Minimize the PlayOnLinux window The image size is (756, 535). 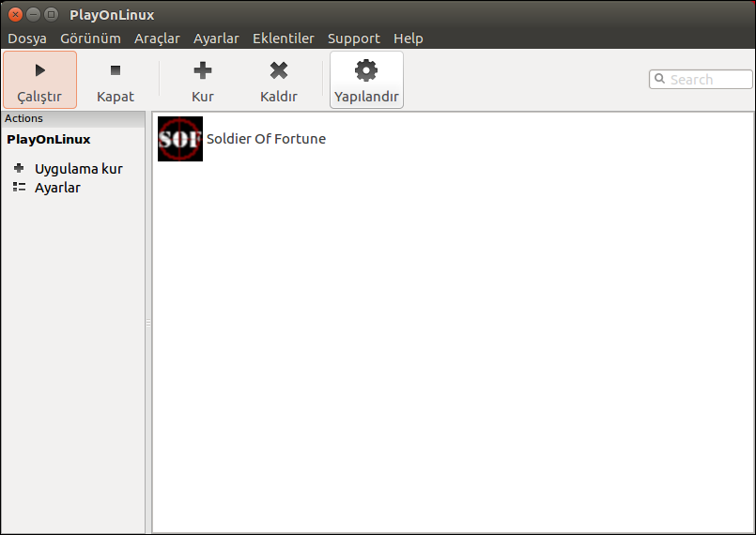33,14
